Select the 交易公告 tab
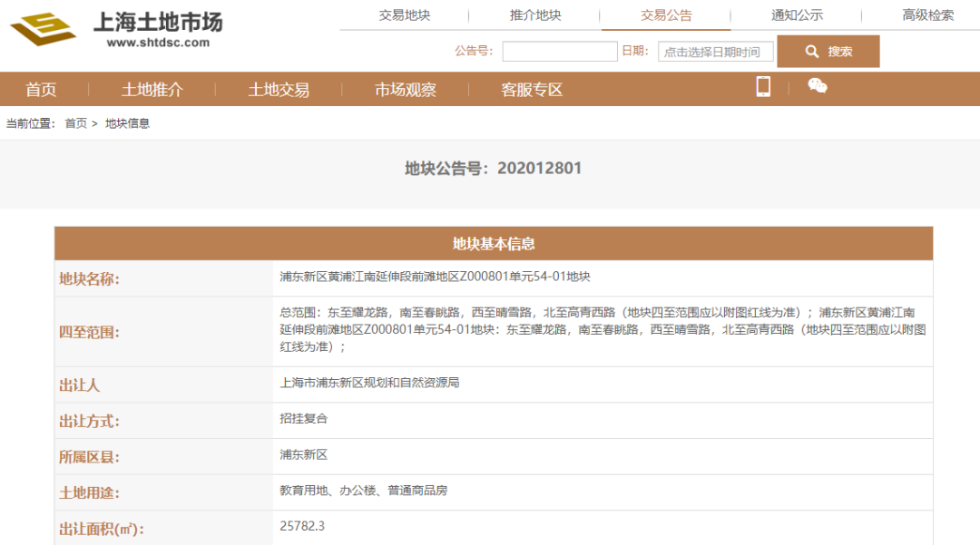The width and height of the screenshot is (980, 545). (x=666, y=15)
